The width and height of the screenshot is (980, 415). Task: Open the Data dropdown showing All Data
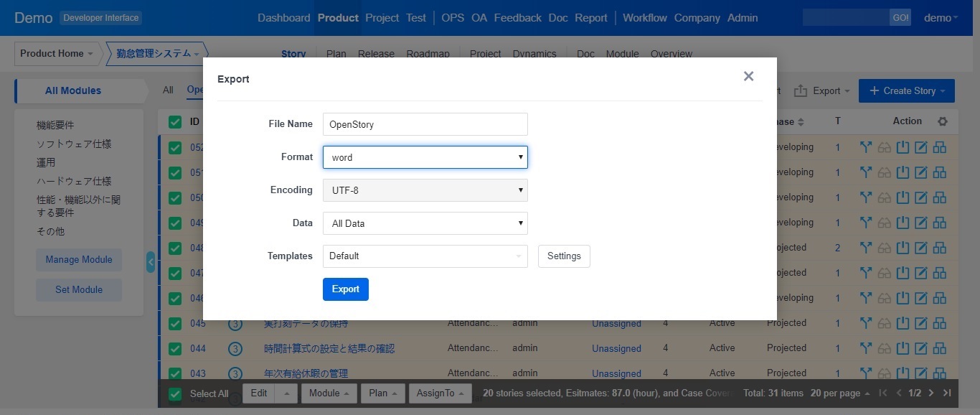point(425,223)
